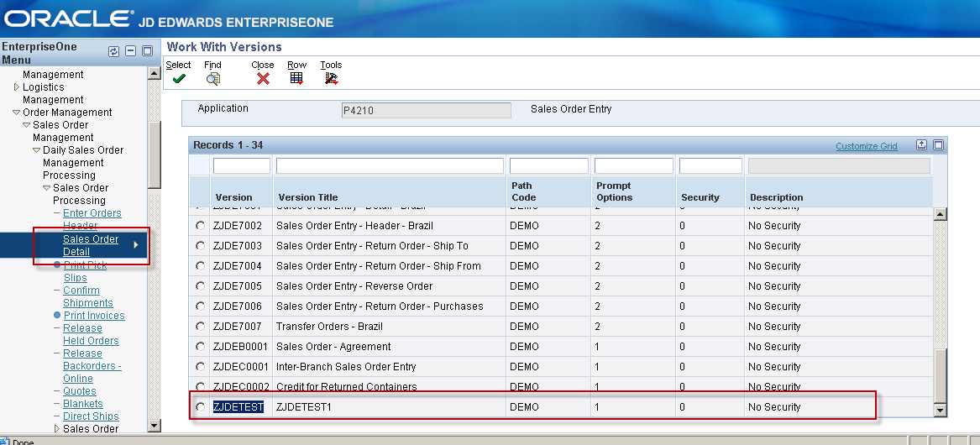Select the radio button for ZJDE7004
The image size is (980, 445).
[200, 265]
